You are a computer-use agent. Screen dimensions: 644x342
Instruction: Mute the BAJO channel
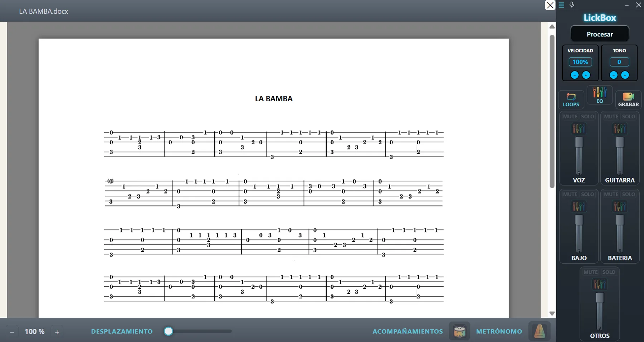click(570, 194)
